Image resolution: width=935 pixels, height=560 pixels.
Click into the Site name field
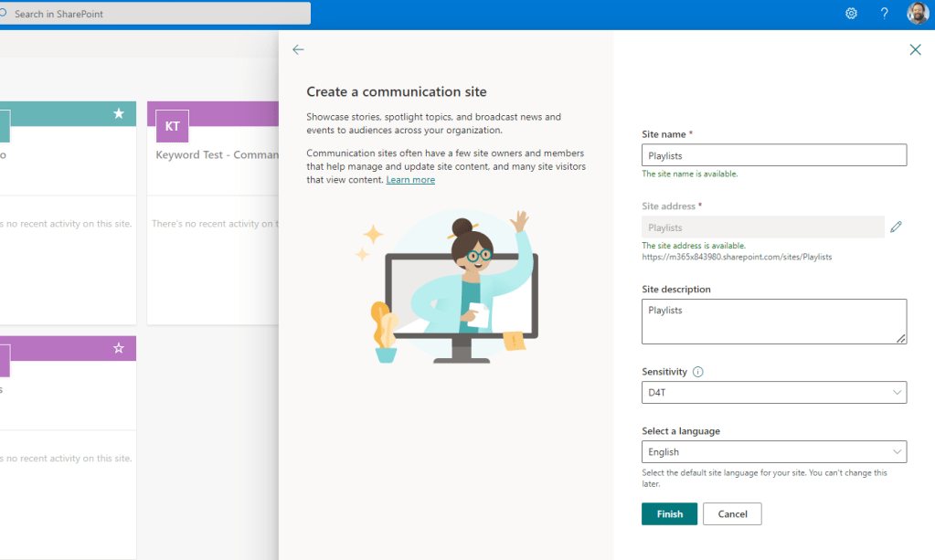click(774, 155)
